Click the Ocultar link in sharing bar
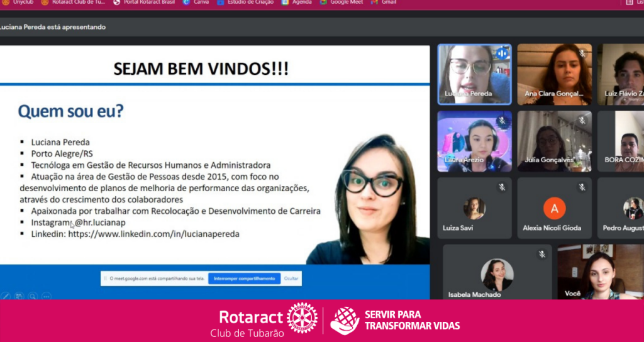This screenshot has width=644, height=342. tap(291, 279)
